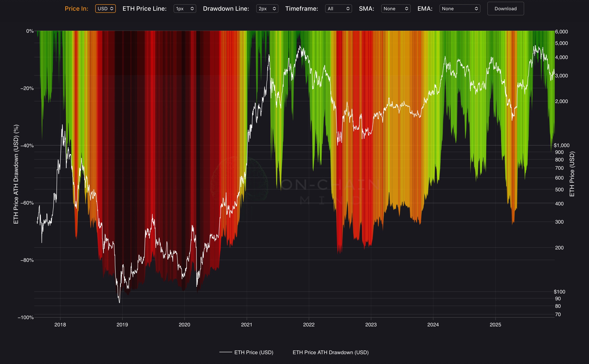
Task: Click the Download button
Action: (x=505, y=9)
